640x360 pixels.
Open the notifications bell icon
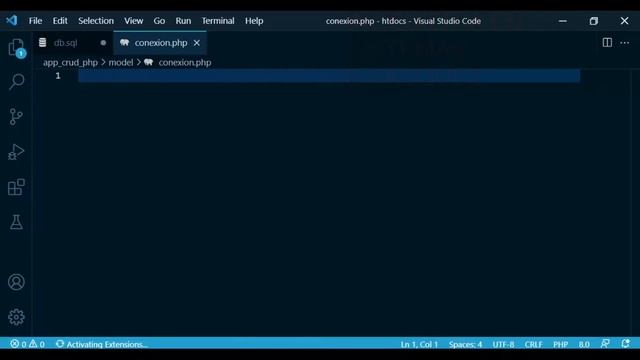tap(625, 344)
